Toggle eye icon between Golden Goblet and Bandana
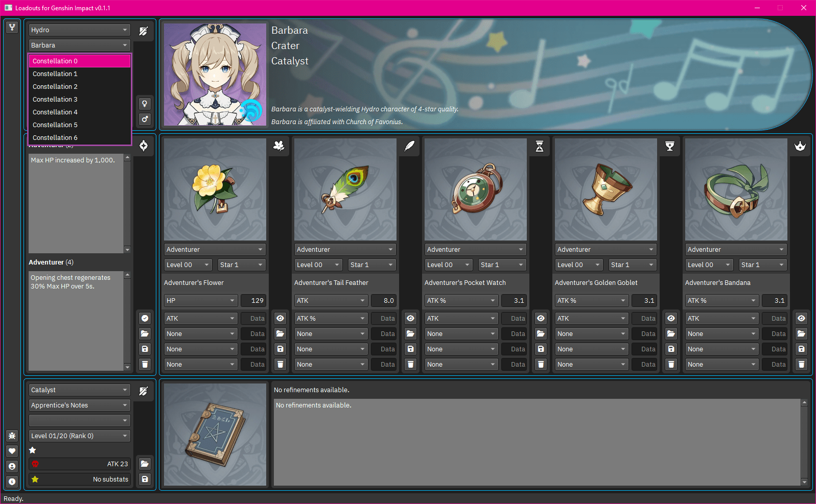816x504 pixels. (x=671, y=318)
